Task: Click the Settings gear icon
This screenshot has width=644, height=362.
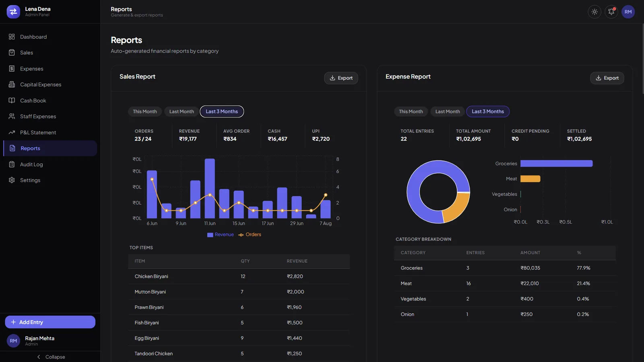Action: [12, 180]
